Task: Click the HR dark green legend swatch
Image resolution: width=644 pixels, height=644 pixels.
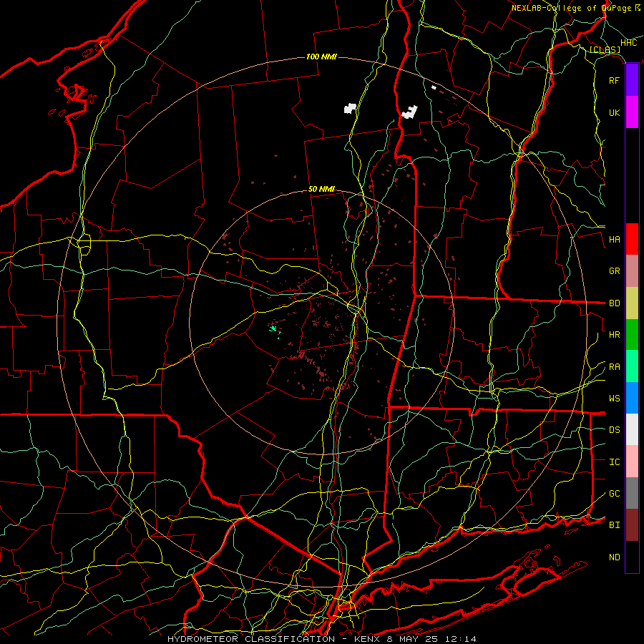Action: 632,335
